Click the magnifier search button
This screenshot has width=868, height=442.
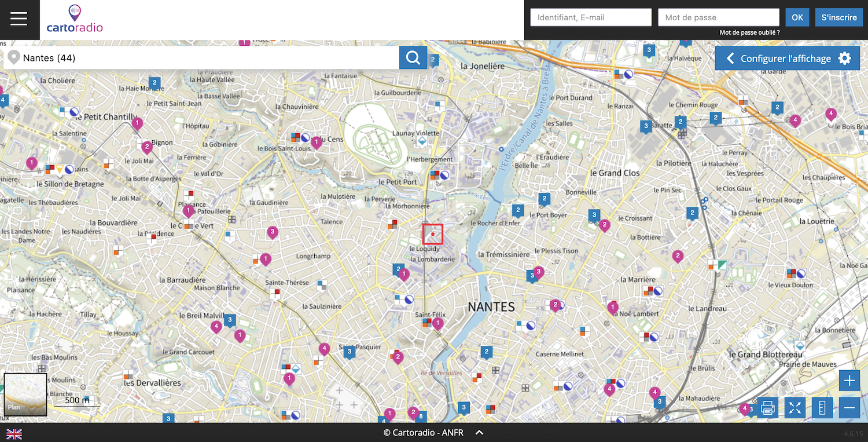(413, 58)
